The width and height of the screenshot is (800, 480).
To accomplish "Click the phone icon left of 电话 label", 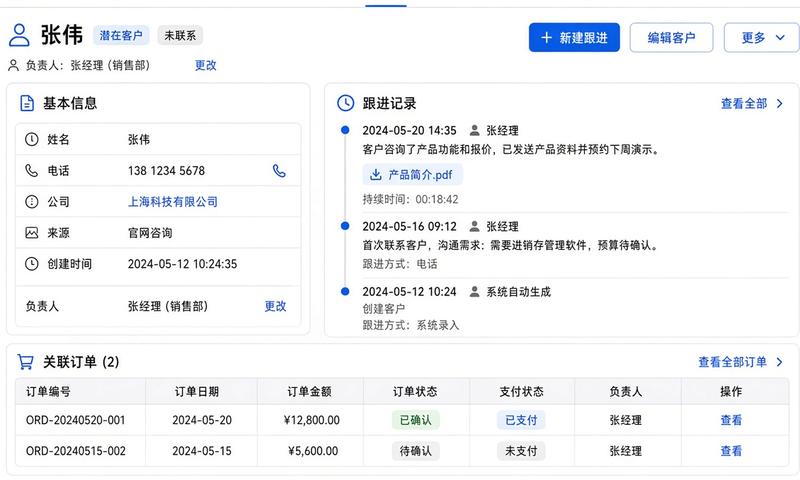I will pyautogui.click(x=32, y=170).
